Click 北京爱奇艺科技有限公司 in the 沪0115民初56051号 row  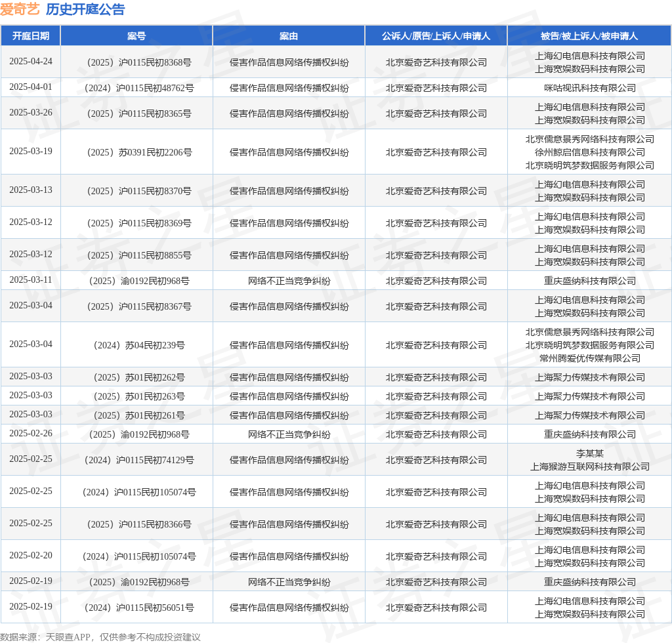click(x=436, y=608)
